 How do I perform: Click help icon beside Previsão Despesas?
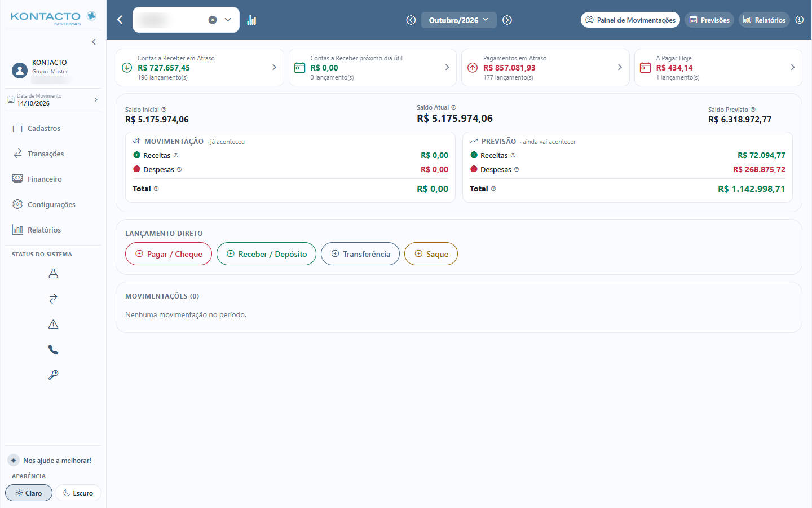tap(517, 169)
